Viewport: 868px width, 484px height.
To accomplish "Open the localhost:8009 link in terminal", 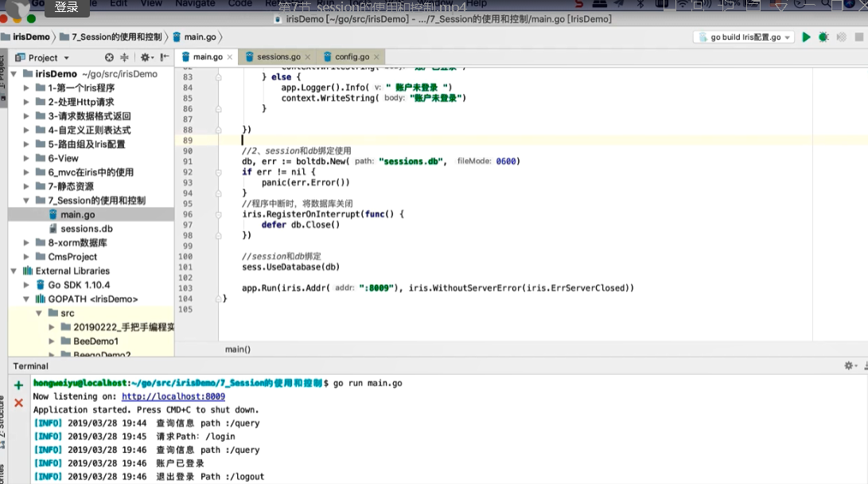I will pyautogui.click(x=173, y=396).
